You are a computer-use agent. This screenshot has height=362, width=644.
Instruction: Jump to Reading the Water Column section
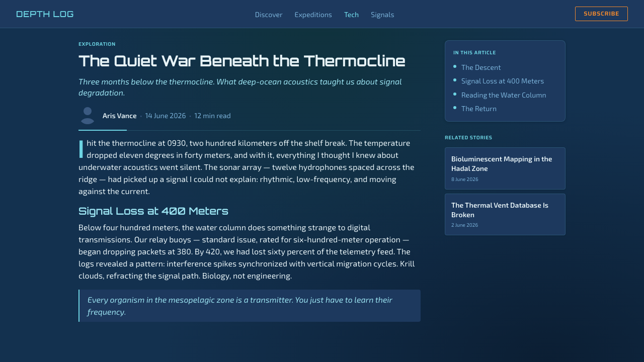pos(504,95)
